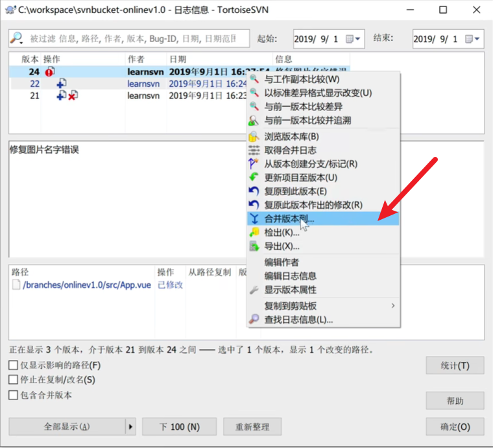493x448 pixels.
Task: Click the merge icon beside 合并版本到...
Action: pyautogui.click(x=254, y=218)
